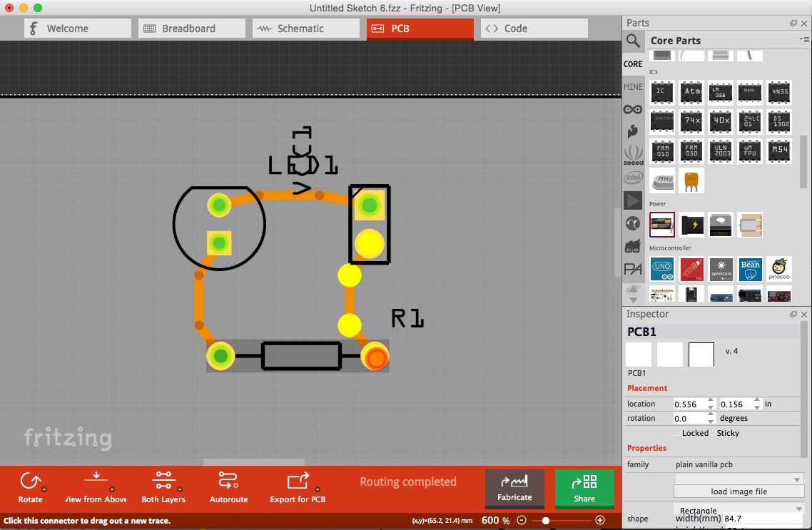The height and width of the screenshot is (530, 812).
Task: Pick the generic IC part
Action: click(662, 92)
